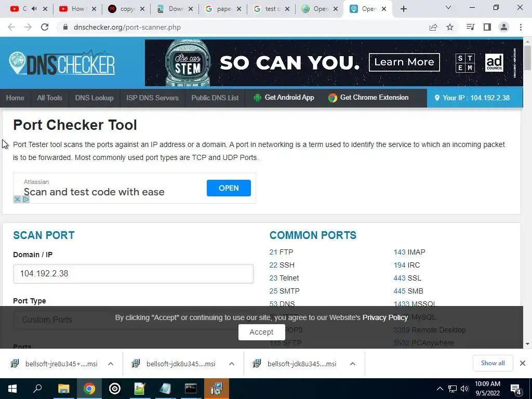
Task: Open the installer icon on taskbar
Action: point(217,389)
